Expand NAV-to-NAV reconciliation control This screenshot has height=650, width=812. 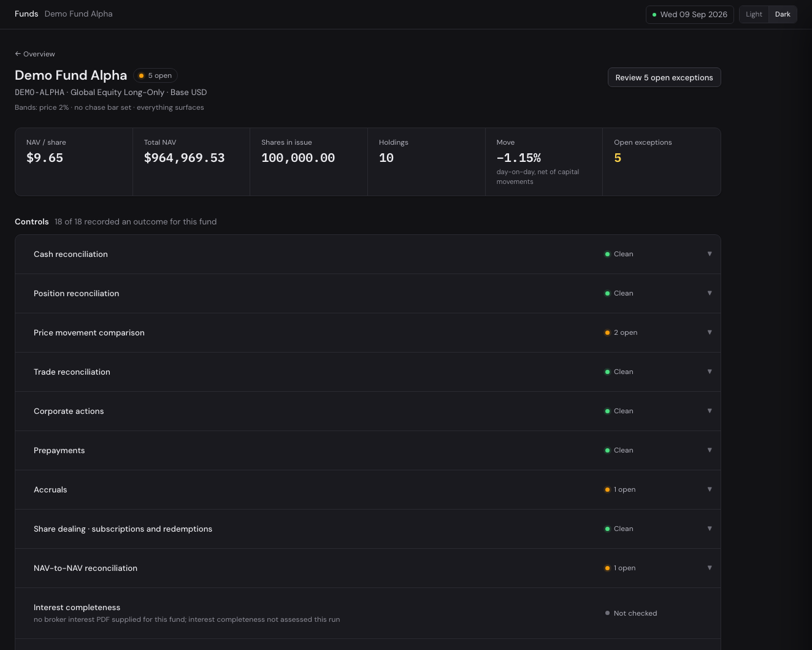coord(710,568)
